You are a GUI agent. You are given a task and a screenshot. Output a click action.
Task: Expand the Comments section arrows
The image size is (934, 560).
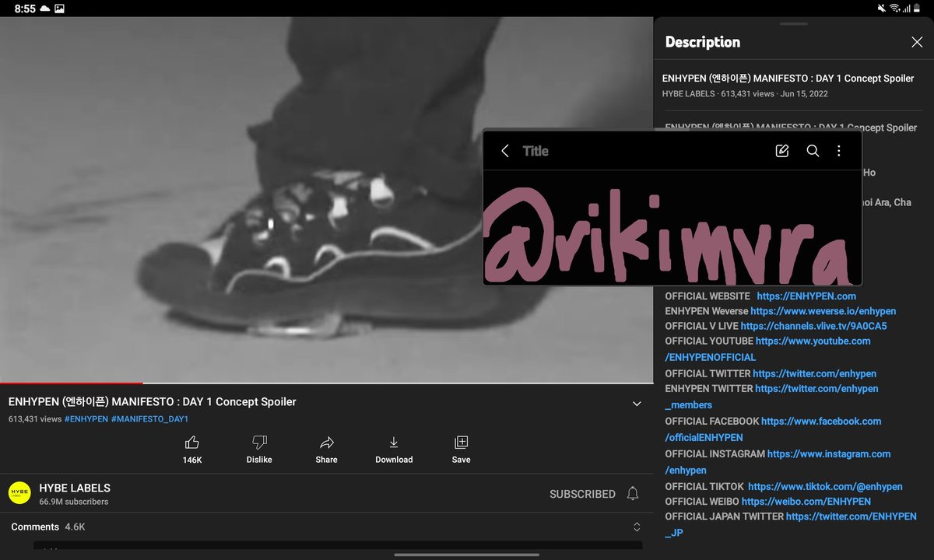637,527
